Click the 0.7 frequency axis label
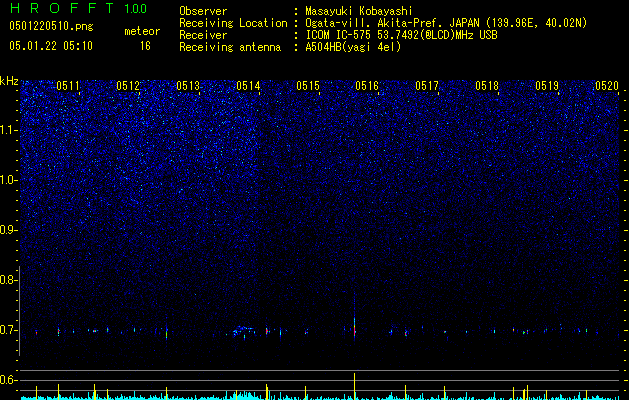 [7, 330]
